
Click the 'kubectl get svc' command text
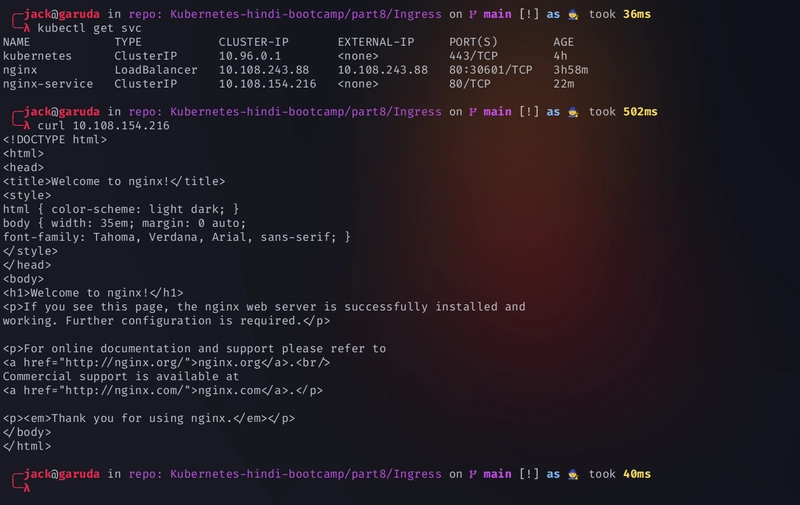point(89,28)
